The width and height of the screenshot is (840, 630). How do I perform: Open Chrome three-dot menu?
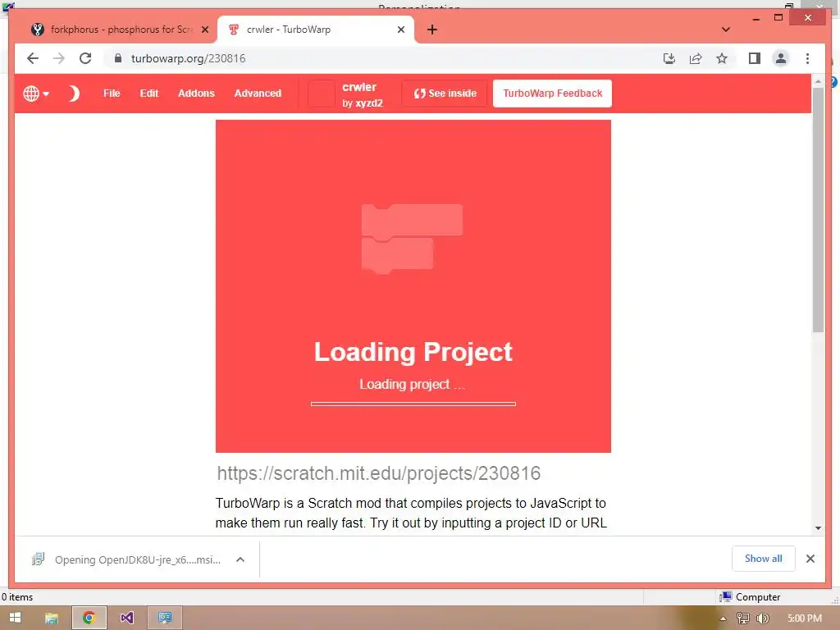pyautogui.click(x=807, y=58)
